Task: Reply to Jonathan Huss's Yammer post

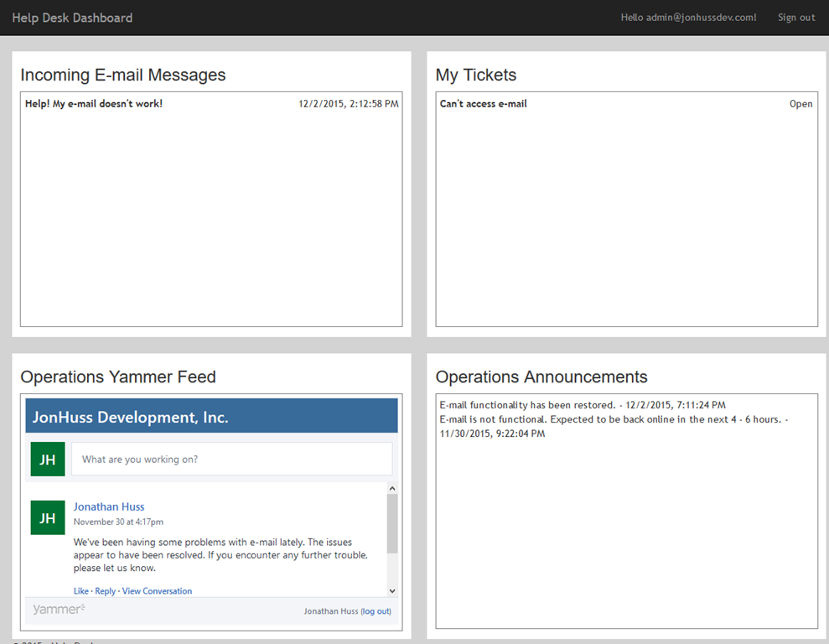Action: point(106,591)
